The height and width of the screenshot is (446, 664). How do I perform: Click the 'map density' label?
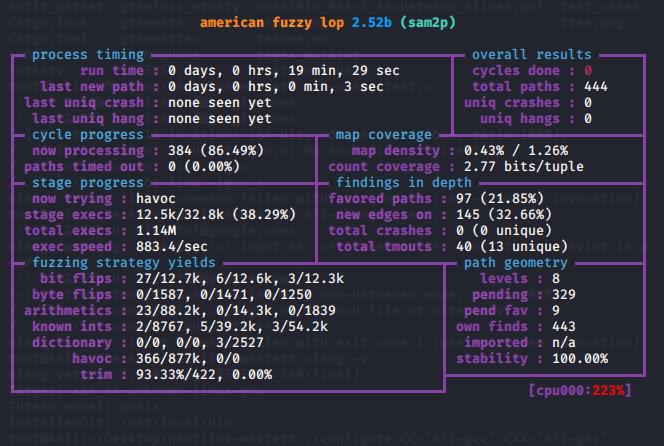396,151
